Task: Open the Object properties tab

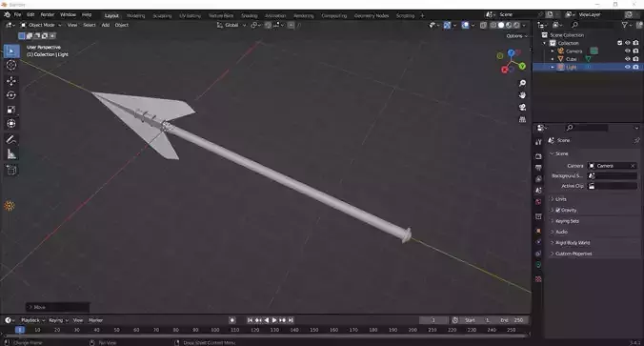Action: (538, 231)
